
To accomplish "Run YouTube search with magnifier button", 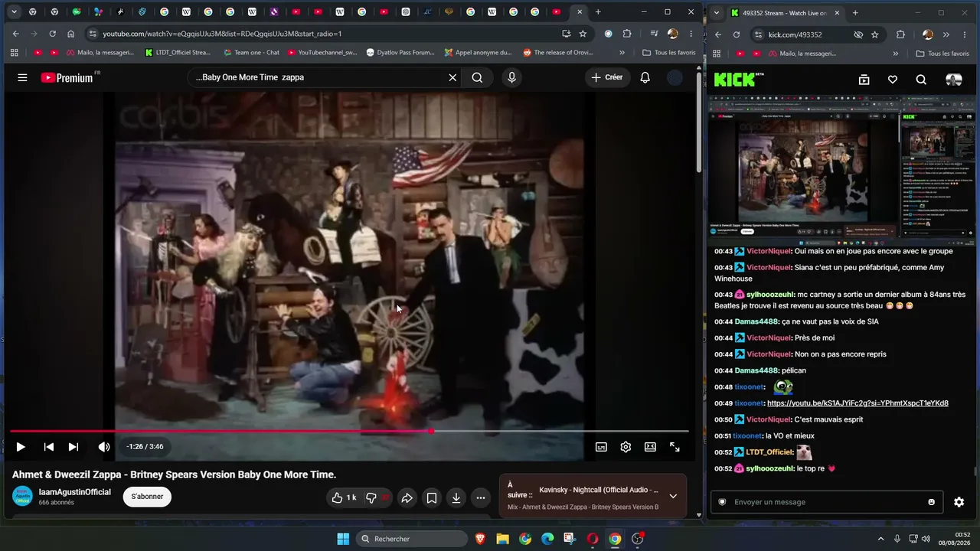I will point(477,77).
